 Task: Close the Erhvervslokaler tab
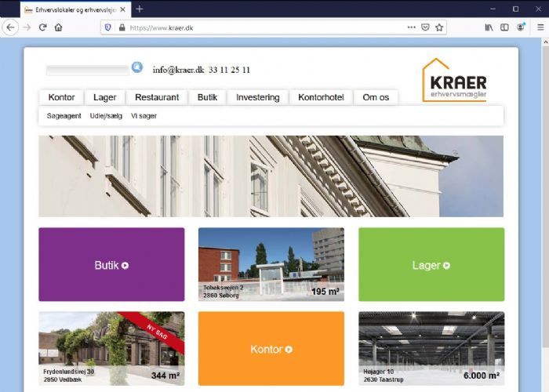coord(122,9)
